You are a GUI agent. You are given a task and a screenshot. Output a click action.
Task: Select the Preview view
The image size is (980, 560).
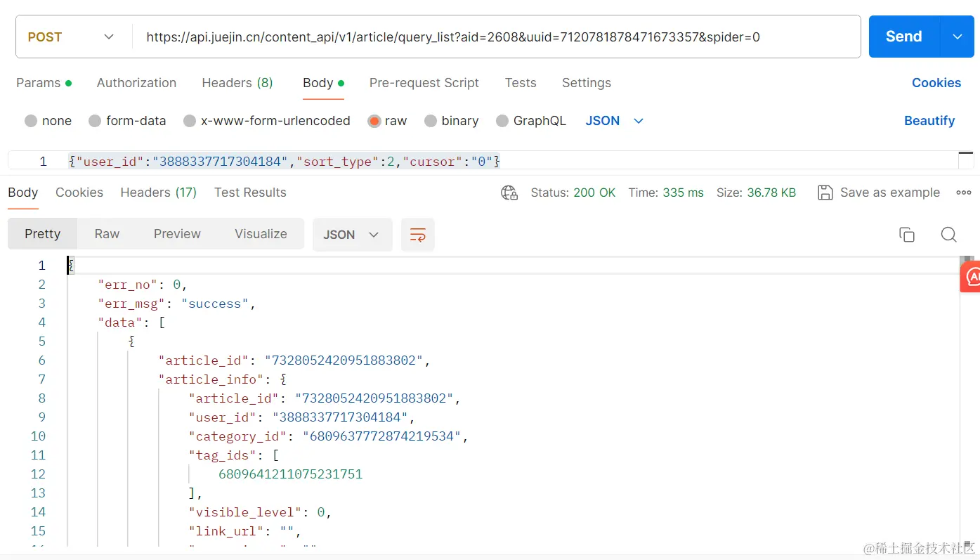coord(177,234)
